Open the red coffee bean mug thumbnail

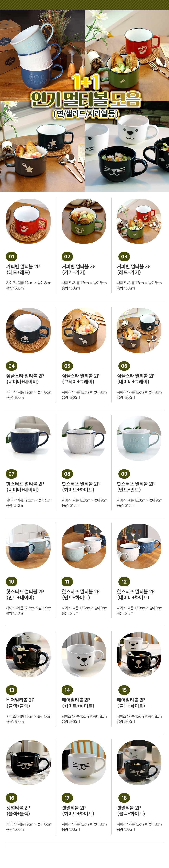tap(28, 221)
